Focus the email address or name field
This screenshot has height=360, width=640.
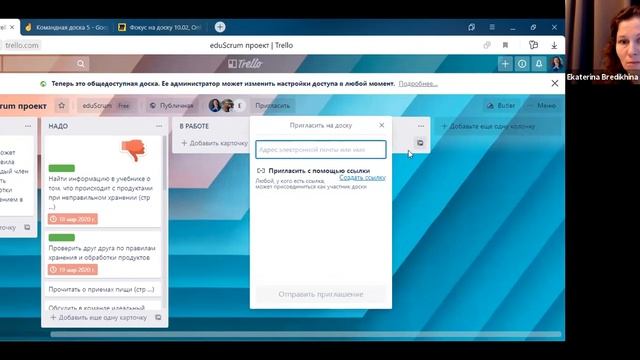point(321,150)
